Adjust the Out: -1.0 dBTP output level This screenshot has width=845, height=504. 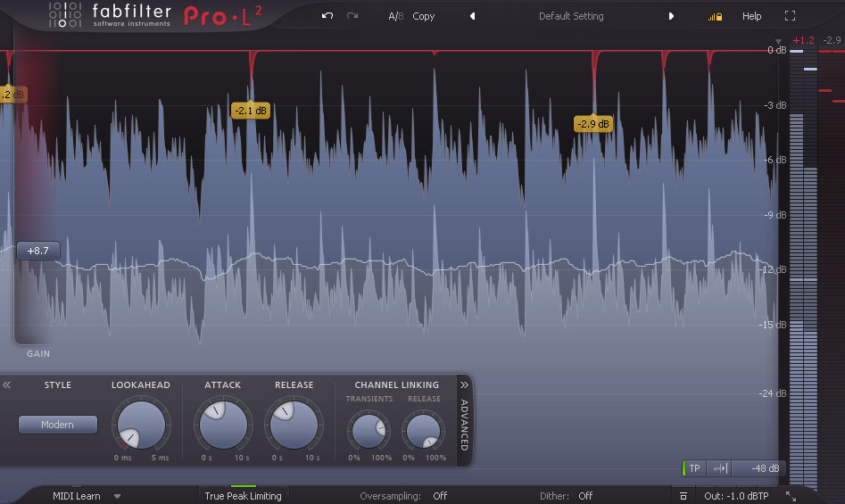point(736,496)
